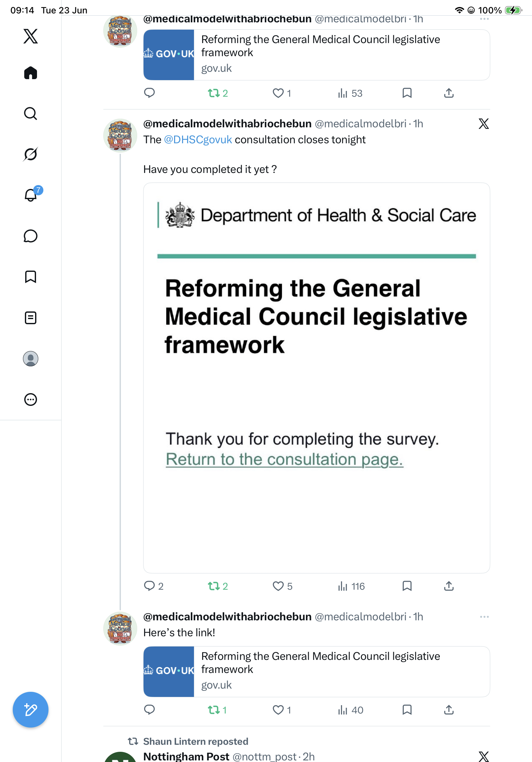Viewport: 532px width, 762px height.
Task: Open three-dot menu on Here's the link post
Action: [484, 616]
